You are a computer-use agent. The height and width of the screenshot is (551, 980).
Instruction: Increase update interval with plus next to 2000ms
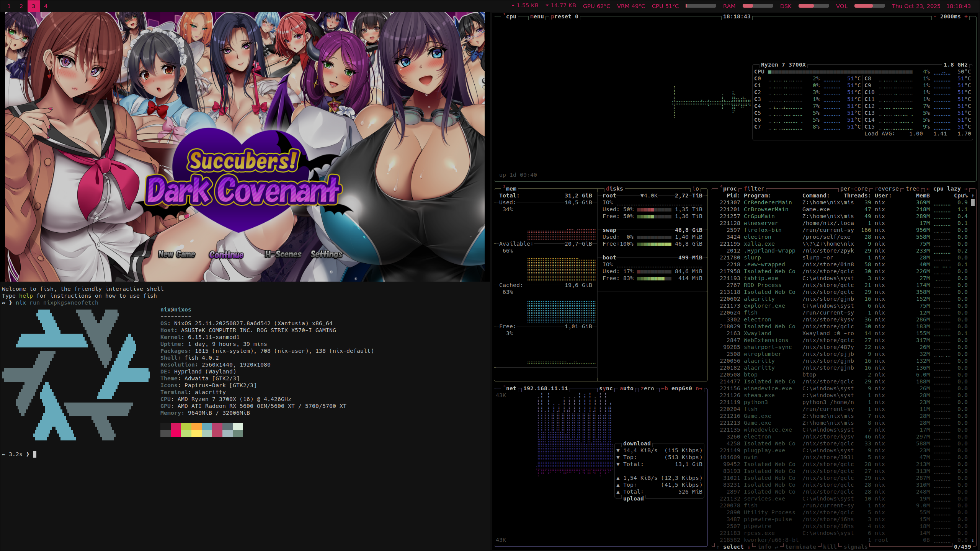pos(966,16)
